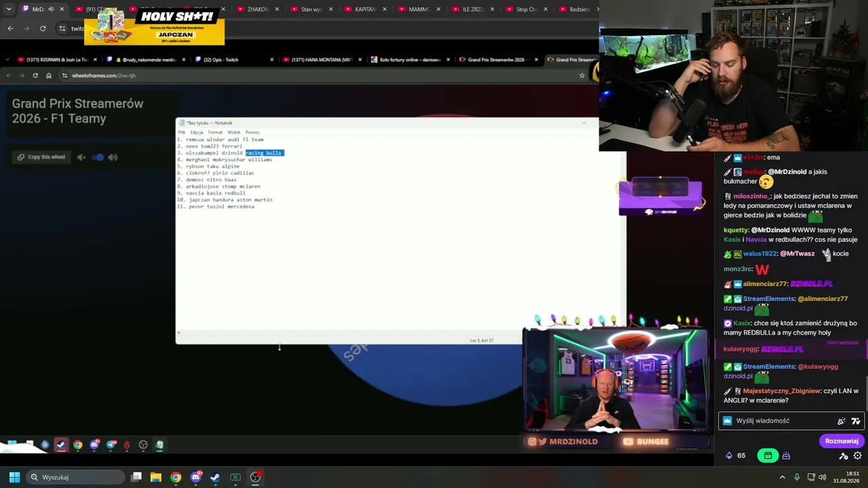Viewport: 868px width, 488px height.
Task: Click the Rozmawiaj chat button
Action: point(842,441)
